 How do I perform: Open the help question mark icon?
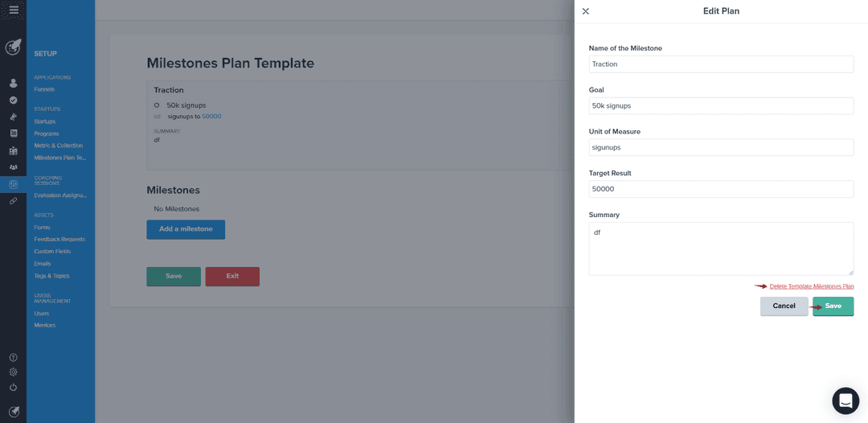[14, 358]
